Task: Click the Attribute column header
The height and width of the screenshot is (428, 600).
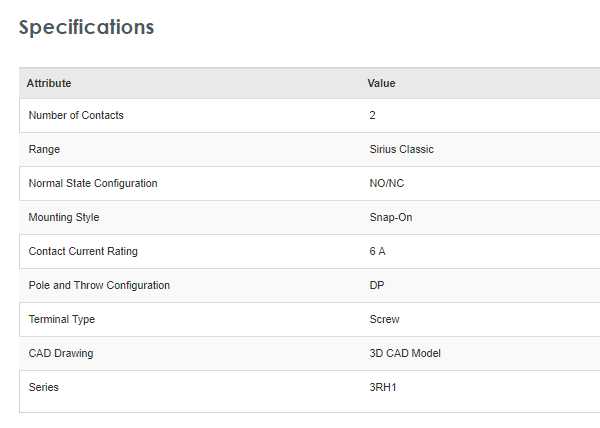Action: coord(49,83)
